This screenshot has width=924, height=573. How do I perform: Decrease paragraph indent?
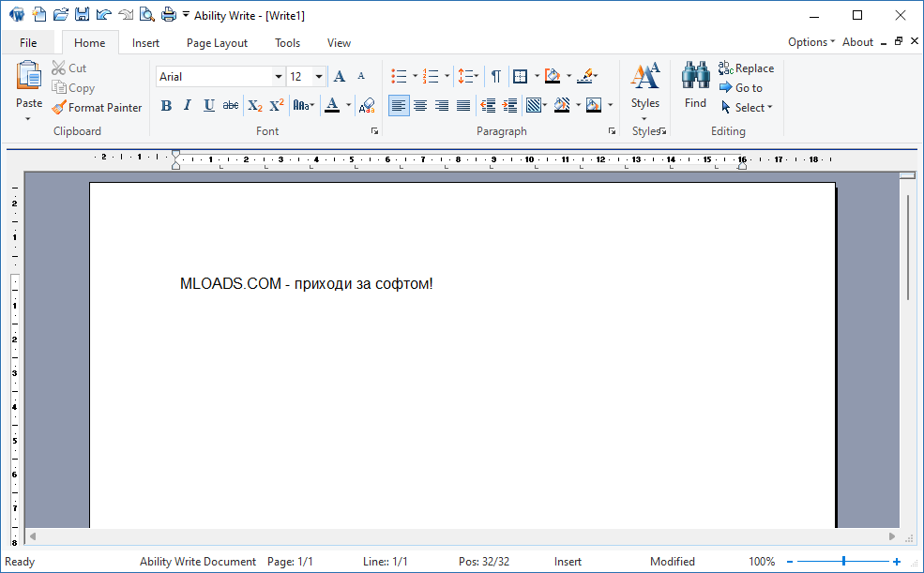pos(488,105)
